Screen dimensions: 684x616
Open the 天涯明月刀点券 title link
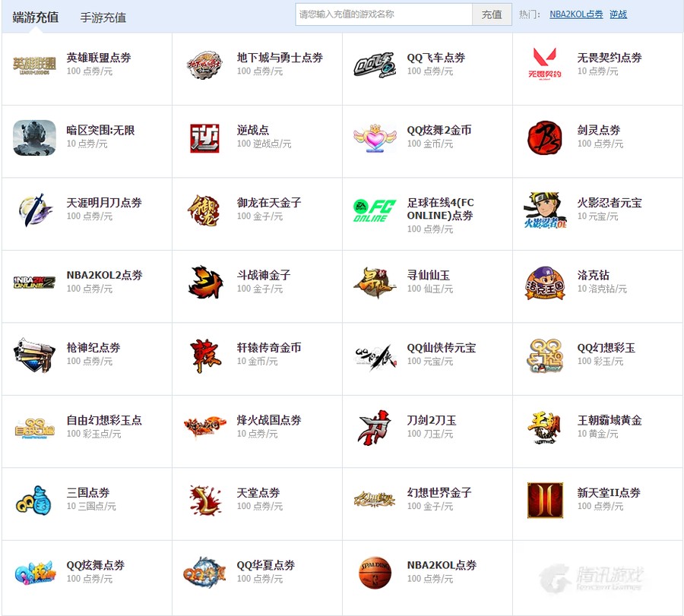[x=104, y=203]
